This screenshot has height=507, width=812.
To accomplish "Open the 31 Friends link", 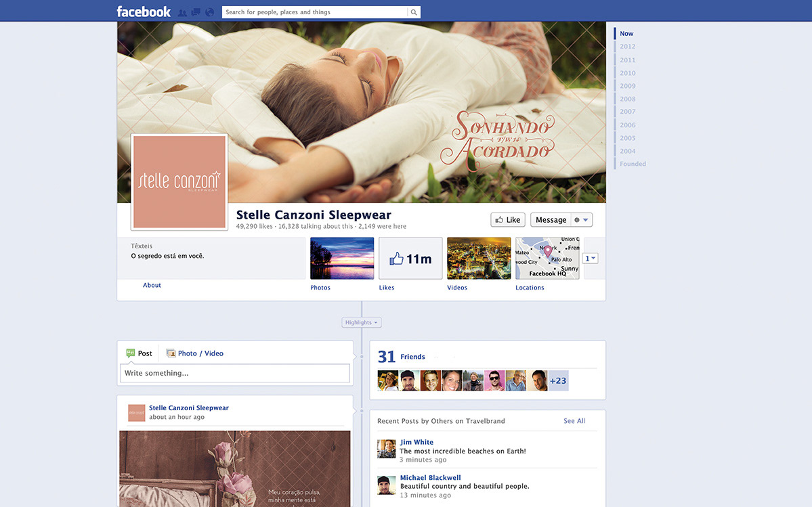I will click(402, 357).
